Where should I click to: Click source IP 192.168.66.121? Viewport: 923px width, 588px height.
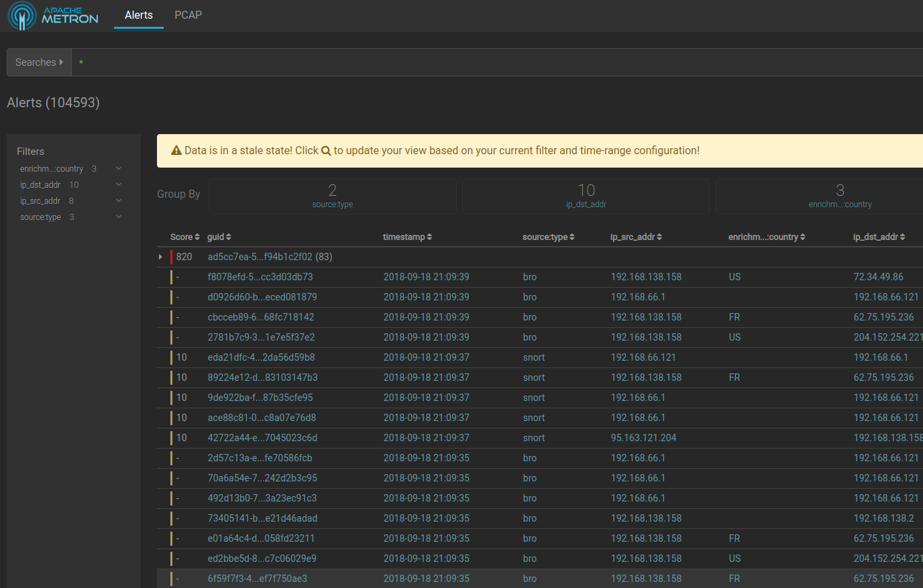click(643, 357)
